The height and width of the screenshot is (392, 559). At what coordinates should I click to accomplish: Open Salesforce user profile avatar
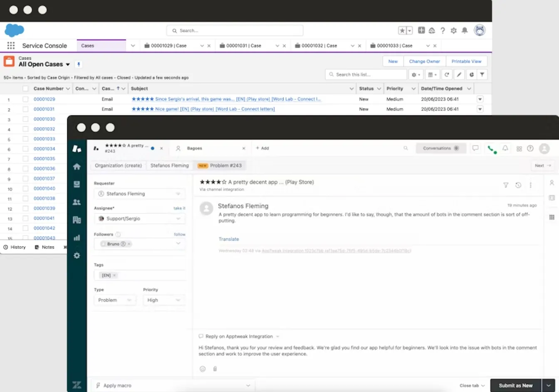pos(480,30)
